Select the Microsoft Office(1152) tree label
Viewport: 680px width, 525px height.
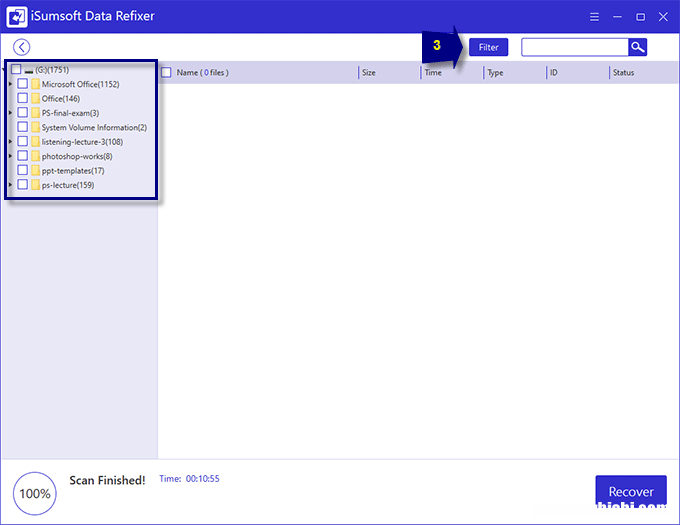[80, 84]
